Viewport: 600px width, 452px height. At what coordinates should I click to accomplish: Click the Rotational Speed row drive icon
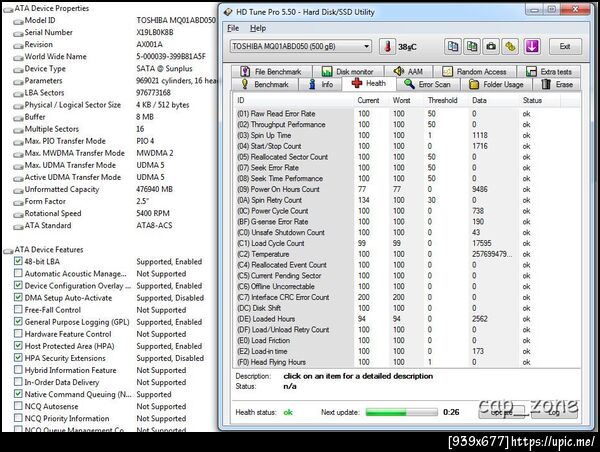[18, 215]
